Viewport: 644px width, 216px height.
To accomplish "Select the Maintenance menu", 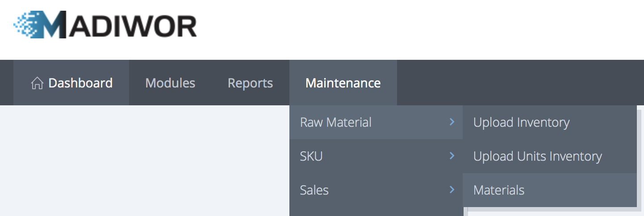I will coord(343,83).
